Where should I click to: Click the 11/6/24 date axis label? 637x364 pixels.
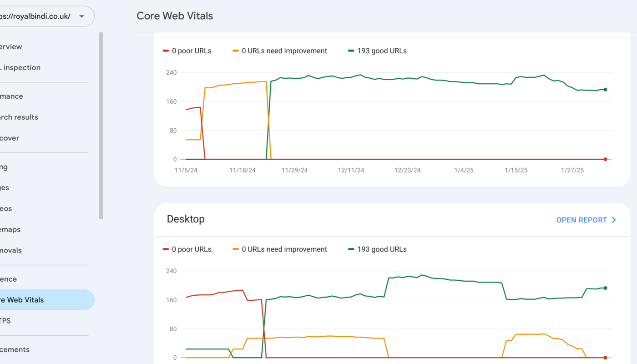click(187, 170)
